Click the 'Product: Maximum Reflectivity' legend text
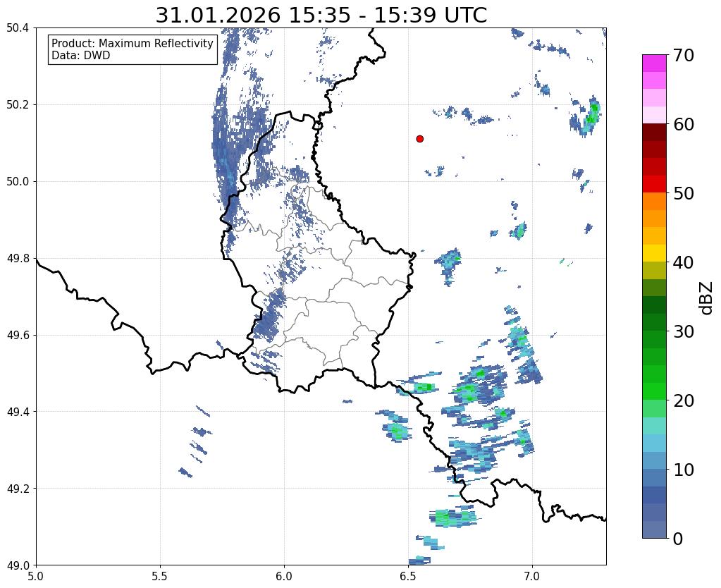 (133, 43)
